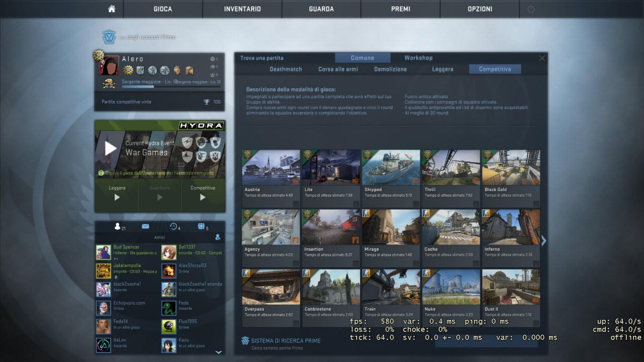Screen dimensions: 644x362
Task: Click the info icon beside Ottieni il pass
Action: 101,173
